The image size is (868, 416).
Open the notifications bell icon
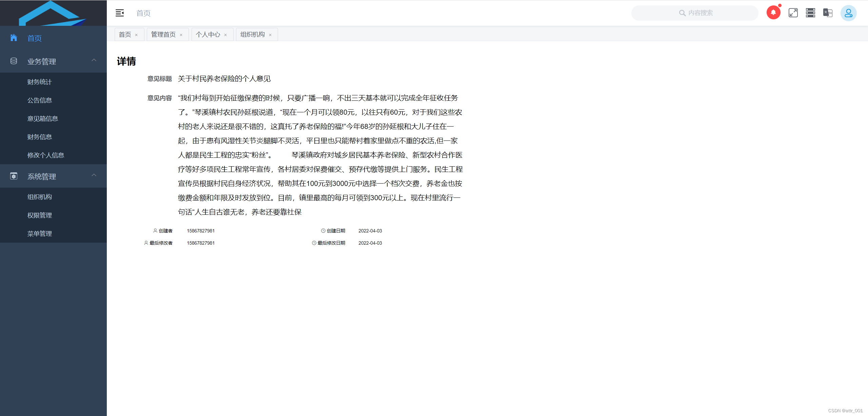point(773,13)
